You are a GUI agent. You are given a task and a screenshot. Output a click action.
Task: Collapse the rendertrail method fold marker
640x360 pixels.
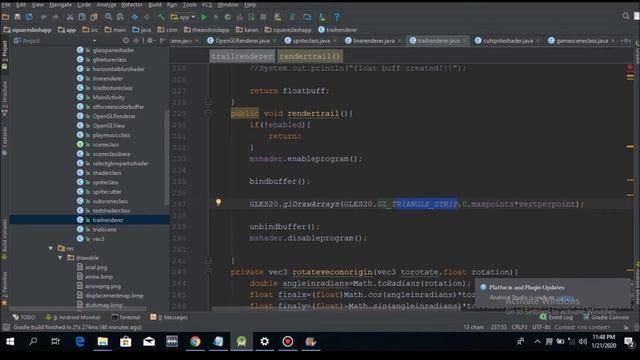[x=208, y=113]
